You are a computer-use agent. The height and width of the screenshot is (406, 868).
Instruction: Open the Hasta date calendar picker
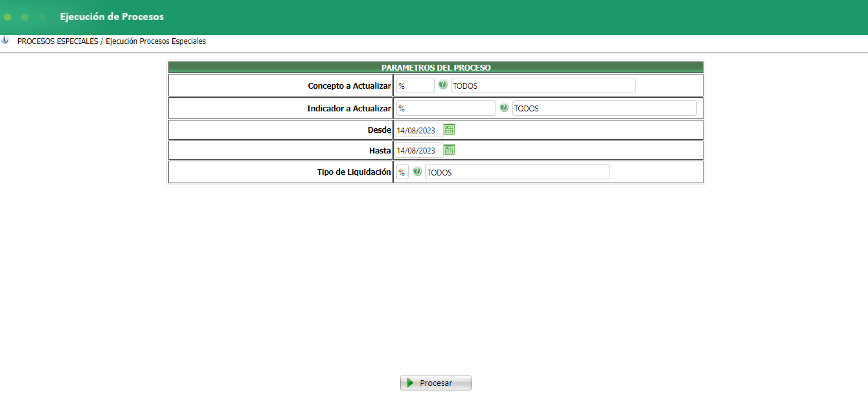pyautogui.click(x=449, y=150)
